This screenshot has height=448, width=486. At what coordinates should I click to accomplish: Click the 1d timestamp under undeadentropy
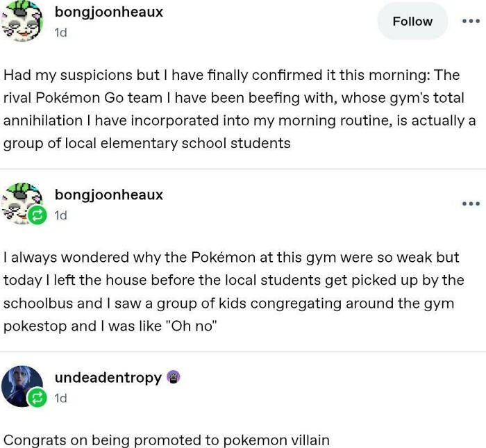coord(60,398)
